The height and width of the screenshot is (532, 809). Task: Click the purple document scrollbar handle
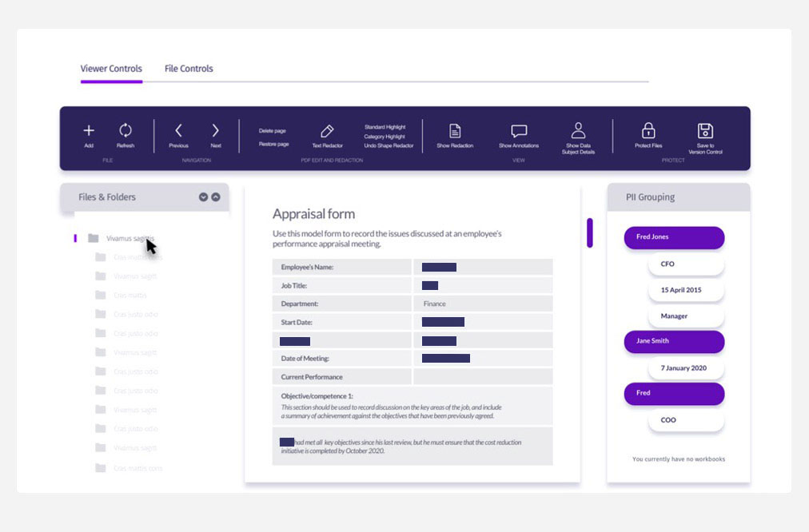click(590, 232)
